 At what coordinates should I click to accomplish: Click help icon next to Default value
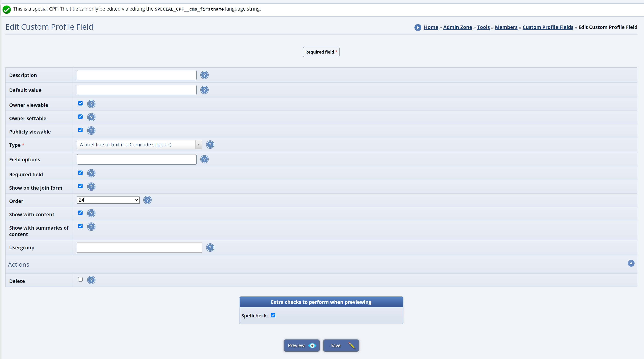[x=204, y=90]
